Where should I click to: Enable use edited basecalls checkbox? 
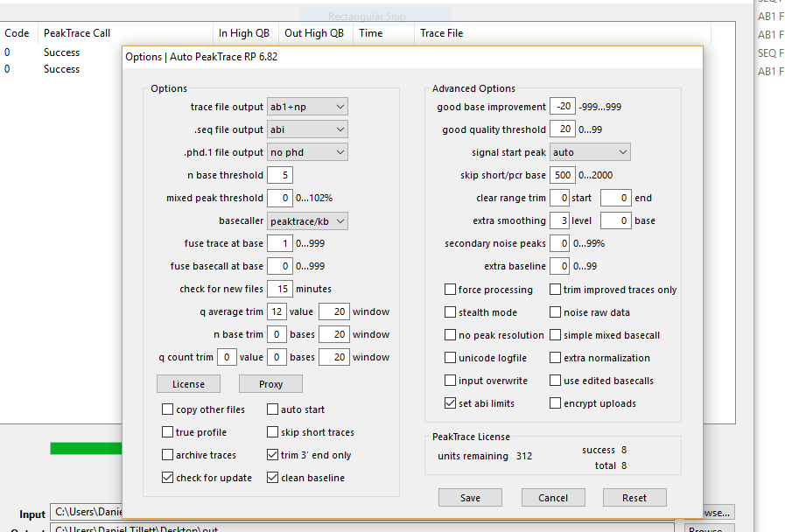[x=555, y=381]
